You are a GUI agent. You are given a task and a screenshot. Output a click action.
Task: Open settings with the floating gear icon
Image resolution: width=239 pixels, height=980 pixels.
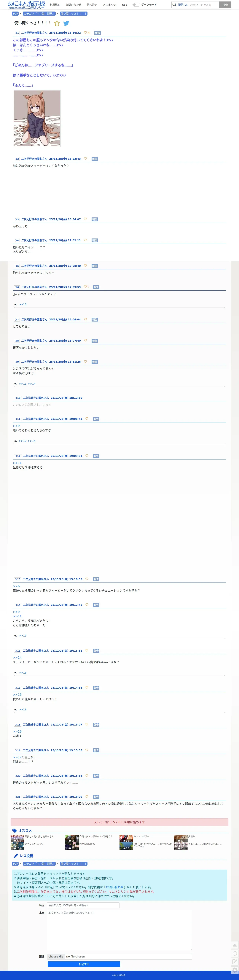235,970
